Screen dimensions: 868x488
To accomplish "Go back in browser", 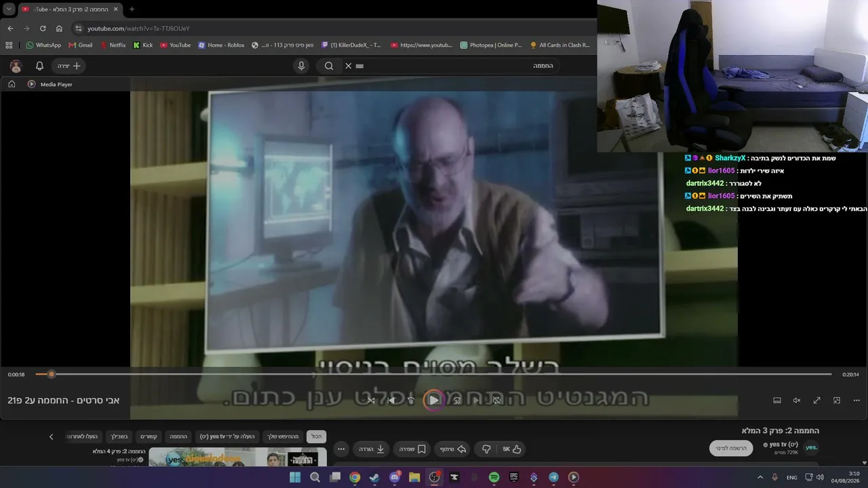I will pos(10,28).
